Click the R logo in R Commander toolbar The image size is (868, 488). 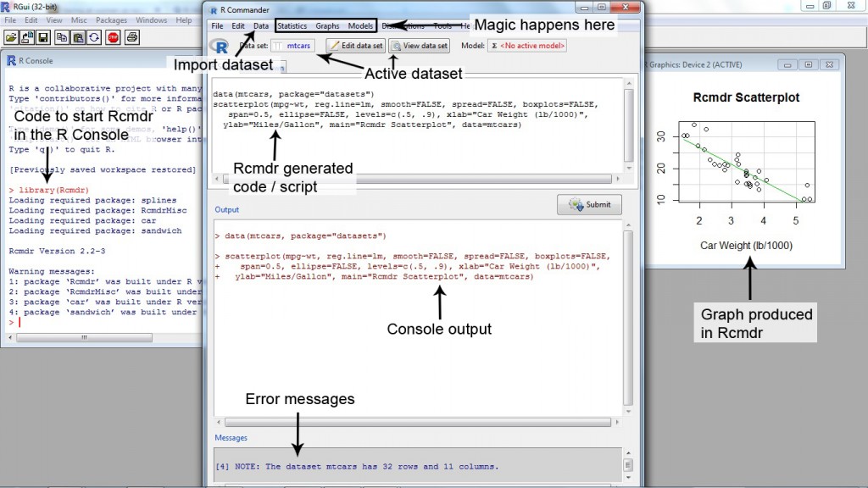(x=220, y=47)
